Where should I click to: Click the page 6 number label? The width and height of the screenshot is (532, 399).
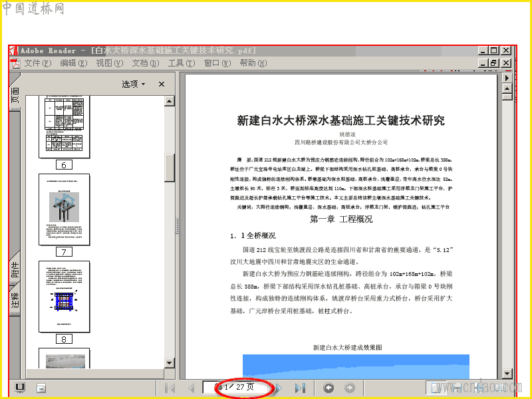64,165
